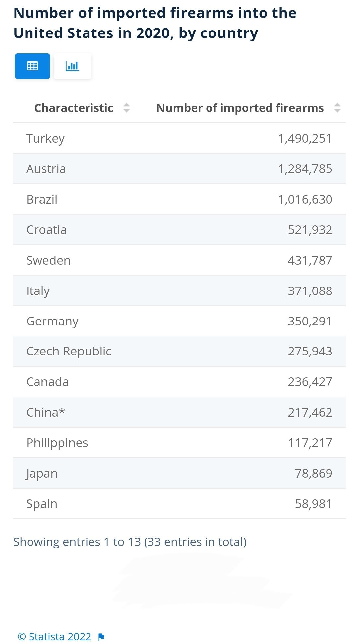Viewport: 358px width, 644px height.
Task: Select the Austria row
Action: point(179,169)
